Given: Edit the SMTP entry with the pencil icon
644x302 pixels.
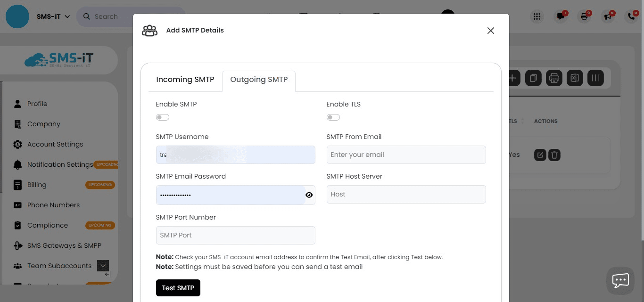Looking at the screenshot, I should coord(539,154).
